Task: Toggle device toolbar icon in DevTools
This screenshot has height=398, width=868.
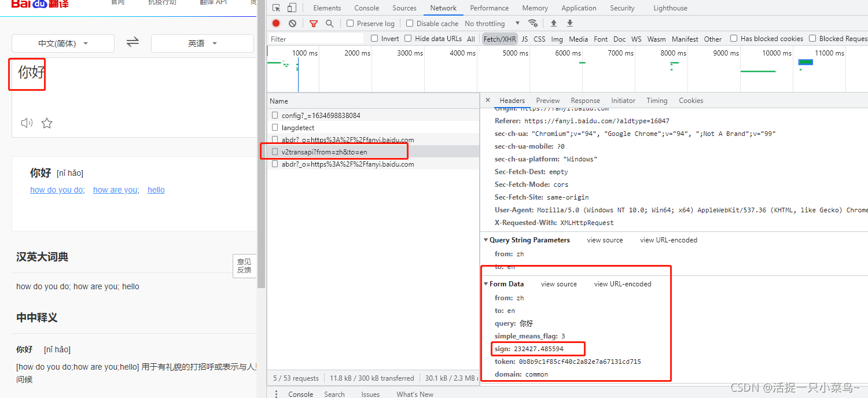Action: [292, 8]
